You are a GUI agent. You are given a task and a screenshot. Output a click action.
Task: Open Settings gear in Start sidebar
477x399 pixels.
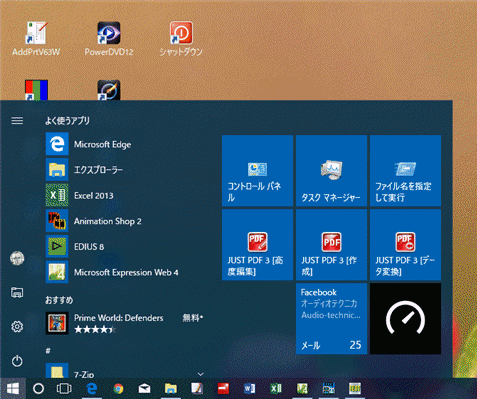click(17, 326)
